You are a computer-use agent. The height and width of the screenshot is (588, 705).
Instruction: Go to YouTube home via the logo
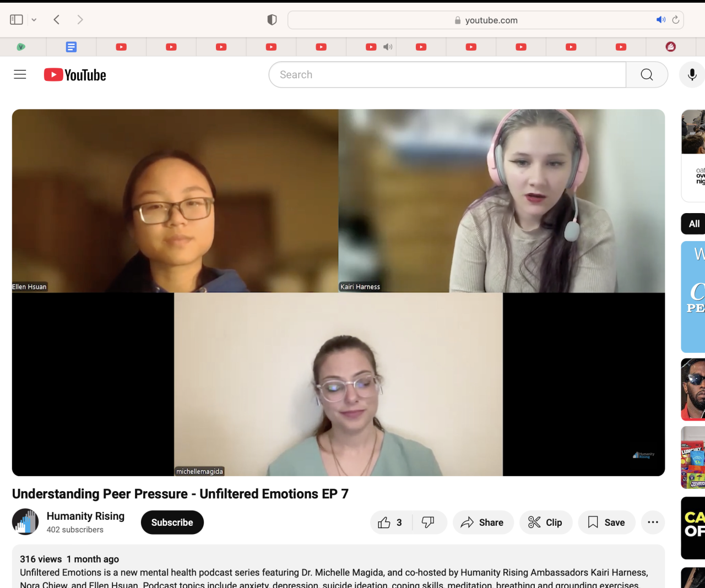tap(75, 75)
